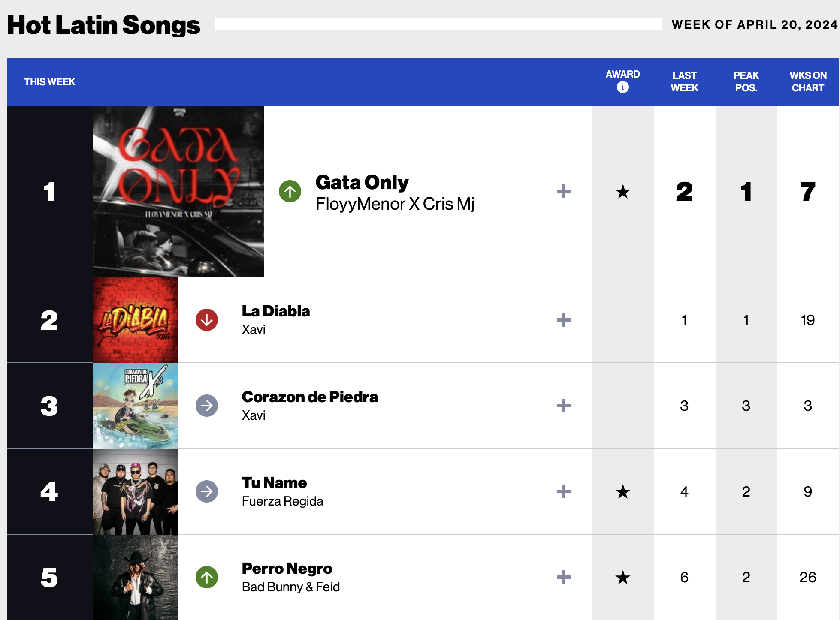Open the Perro Negro song title link
840x620 pixels.
[287, 569]
